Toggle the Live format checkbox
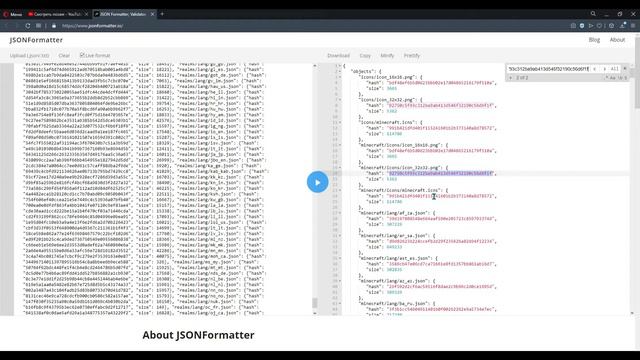 coord(82,55)
